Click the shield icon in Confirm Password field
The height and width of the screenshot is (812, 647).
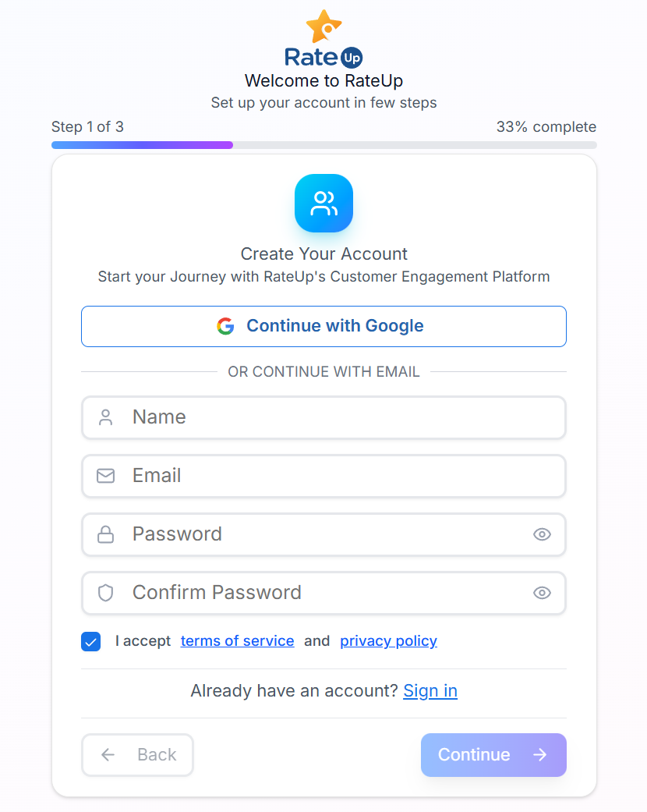[x=105, y=593]
